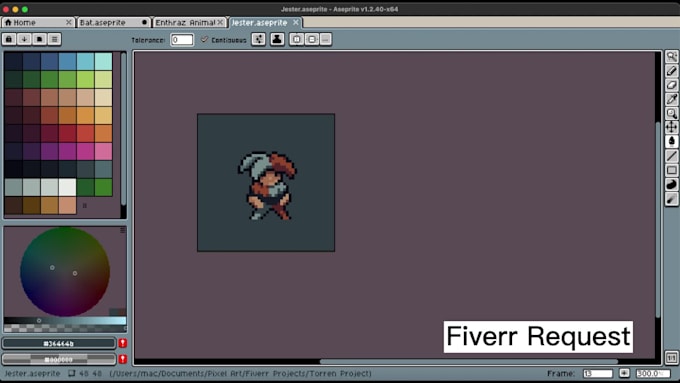This screenshot has width=680, height=383.
Task: Close the Jester.aseprite tab
Action: pyautogui.click(x=296, y=22)
